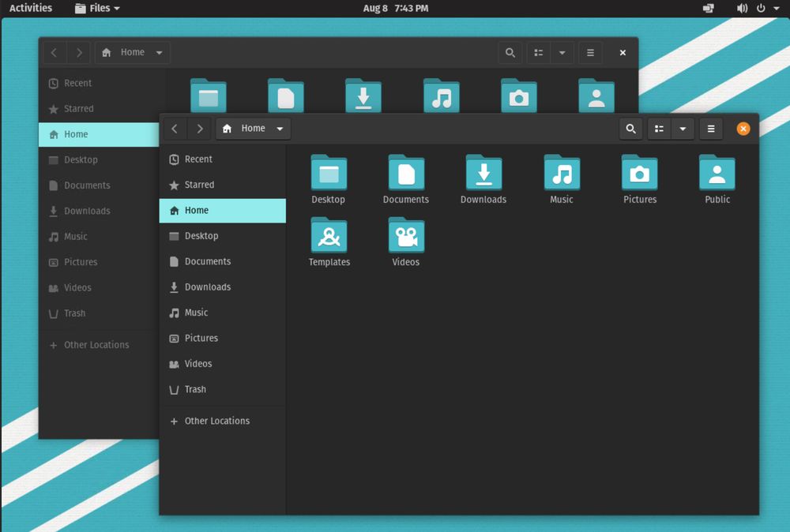Viewport: 790px width, 532px height.
Task: Go back in back window
Action: 55,53
